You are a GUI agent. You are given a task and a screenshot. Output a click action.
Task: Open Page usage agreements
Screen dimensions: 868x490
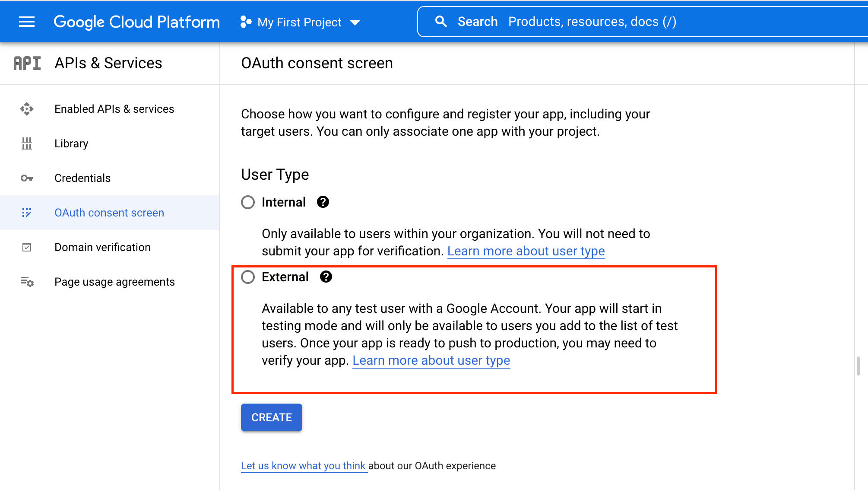pyautogui.click(x=110, y=282)
